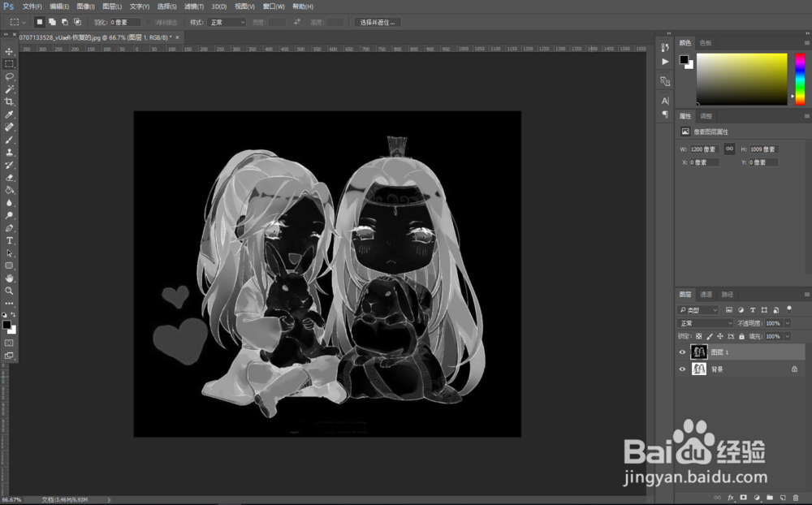Hide 图层 1 layer with eye icon
812x505 pixels.
click(x=682, y=352)
